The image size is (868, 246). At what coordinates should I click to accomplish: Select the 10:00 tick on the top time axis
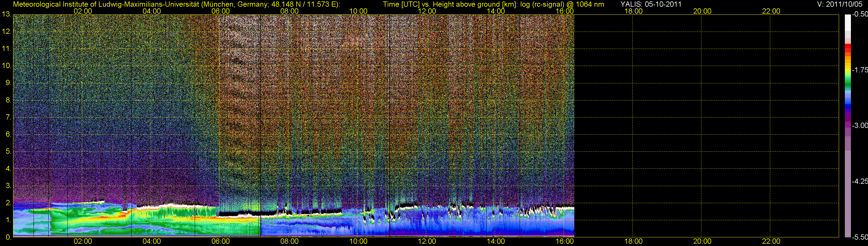[358, 11]
